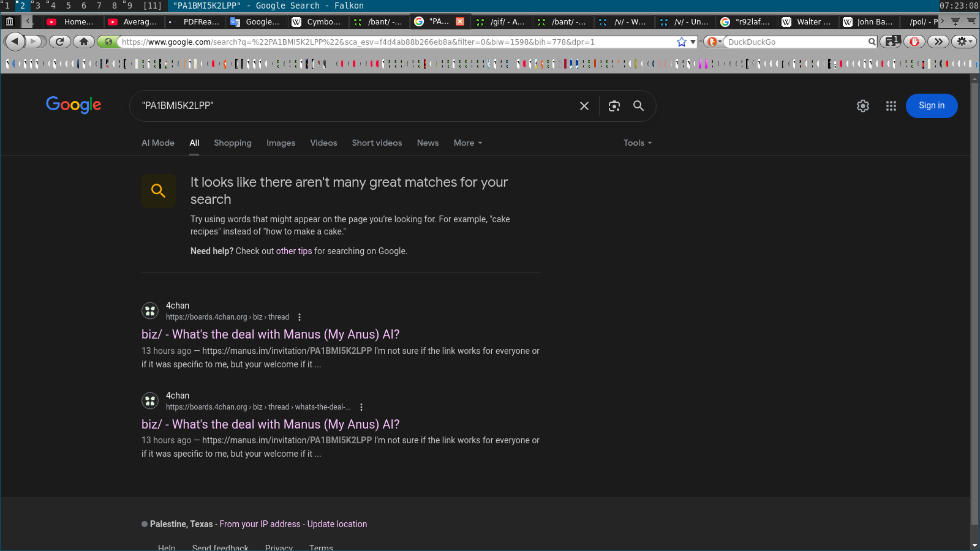This screenshot has height=551, width=980.
Task: Switch to AI Mode results
Action: (158, 143)
